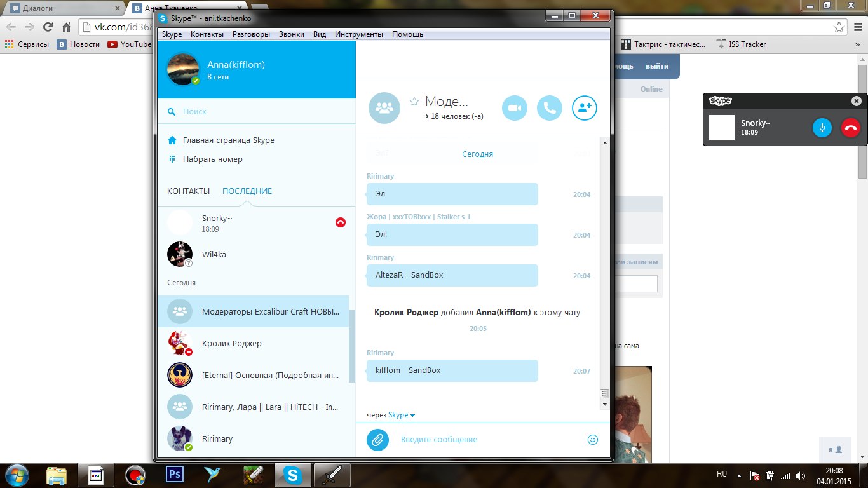
Task: Click the Skype home icon in the sidebar
Action: click(x=172, y=140)
